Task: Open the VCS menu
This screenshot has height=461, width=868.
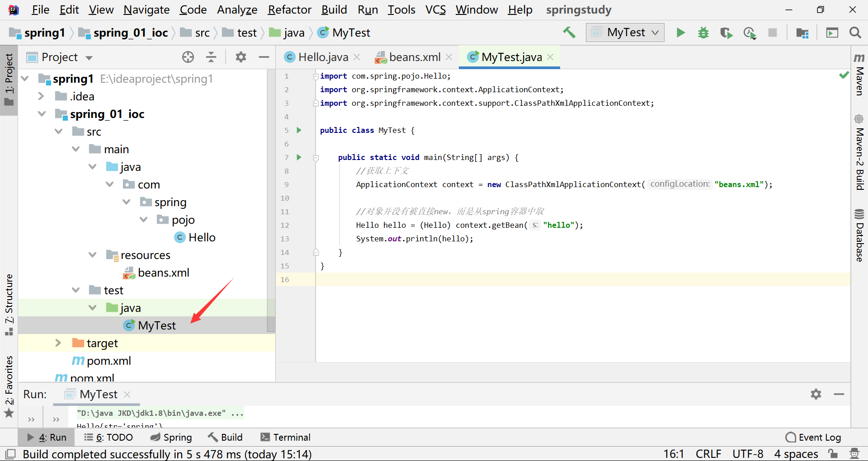Action: pos(435,9)
